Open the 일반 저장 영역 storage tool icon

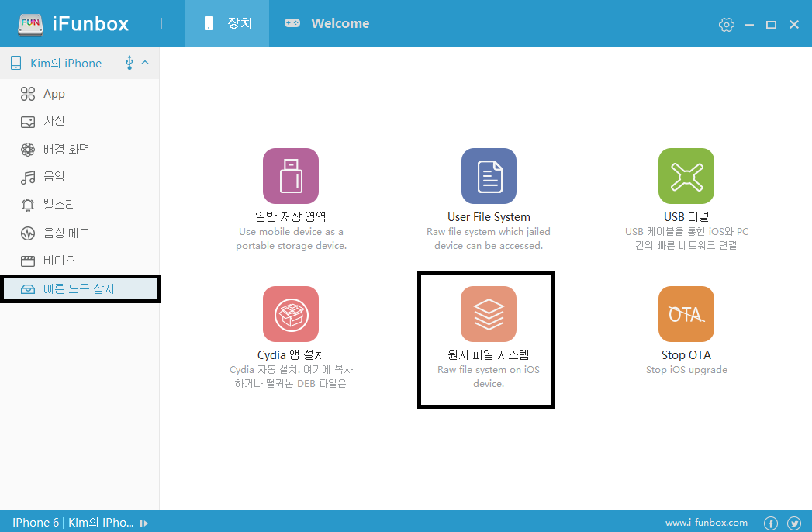[291, 176]
